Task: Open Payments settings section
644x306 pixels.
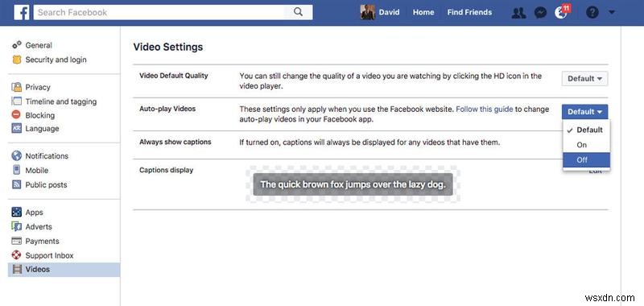Action: (x=43, y=241)
